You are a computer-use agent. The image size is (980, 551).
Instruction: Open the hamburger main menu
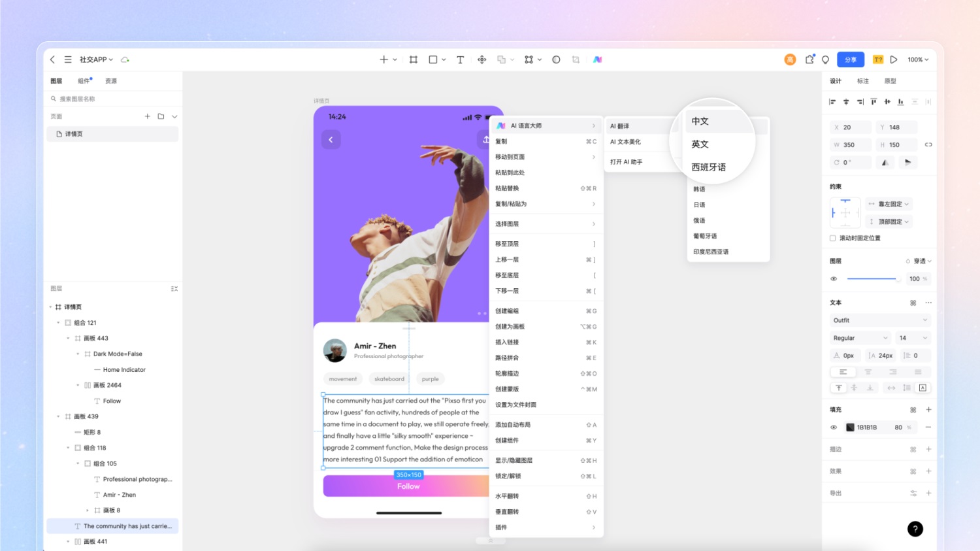click(68, 59)
